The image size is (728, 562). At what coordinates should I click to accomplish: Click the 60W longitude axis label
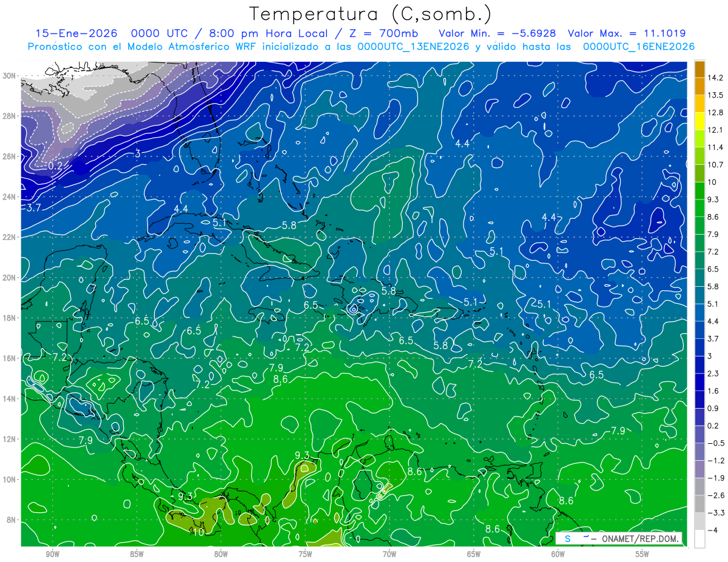pos(558,554)
